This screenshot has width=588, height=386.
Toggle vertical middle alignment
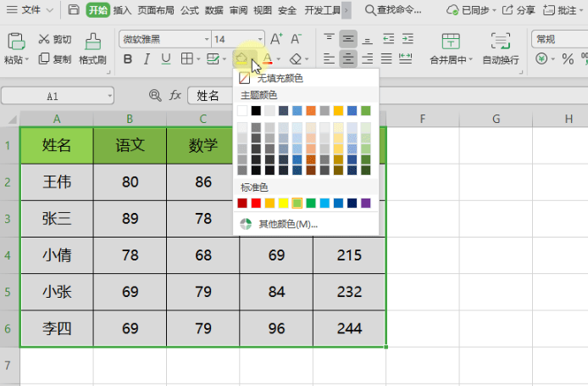coord(348,39)
